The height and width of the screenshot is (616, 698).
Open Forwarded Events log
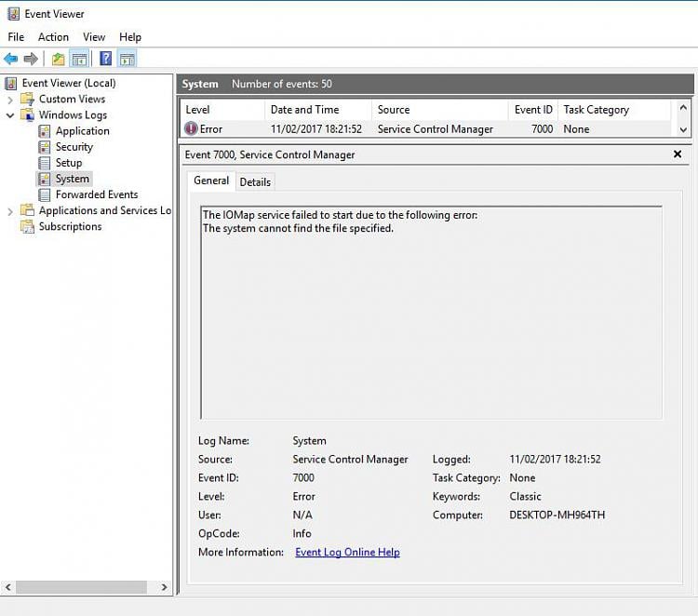[96, 194]
